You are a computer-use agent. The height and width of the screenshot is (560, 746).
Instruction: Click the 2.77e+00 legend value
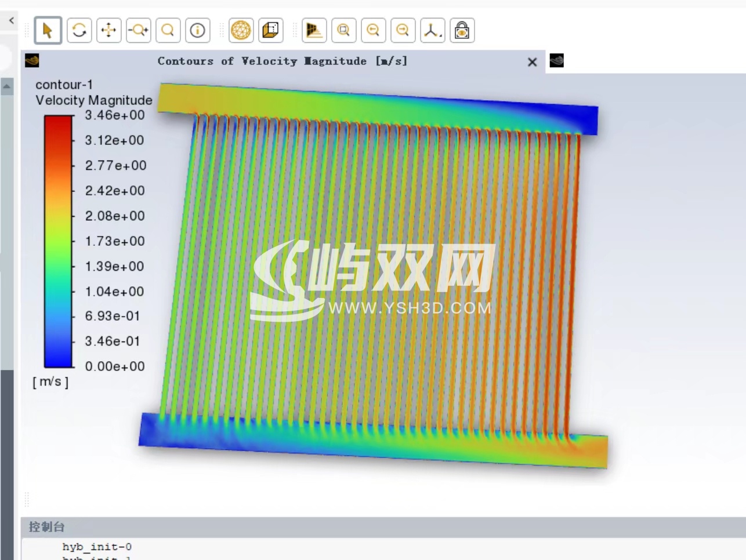tap(115, 165)
